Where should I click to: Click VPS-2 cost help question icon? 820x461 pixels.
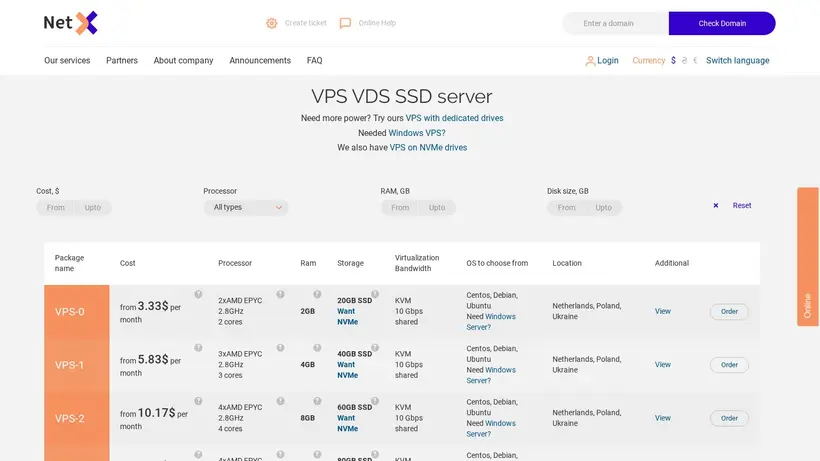click(x=198, y=401)
